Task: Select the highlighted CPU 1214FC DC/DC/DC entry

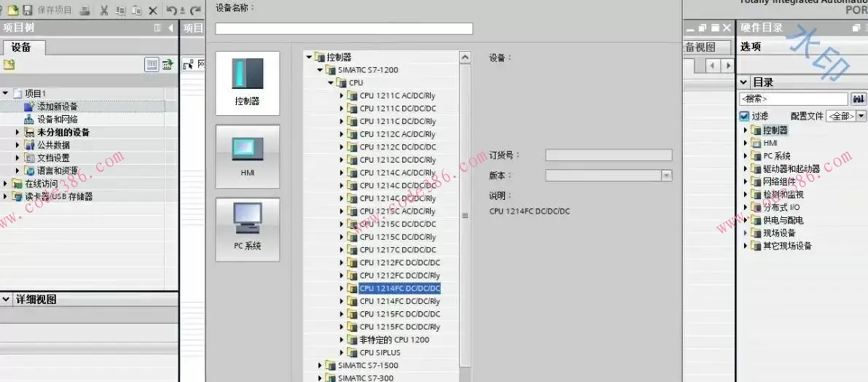Action: [399, 289]
